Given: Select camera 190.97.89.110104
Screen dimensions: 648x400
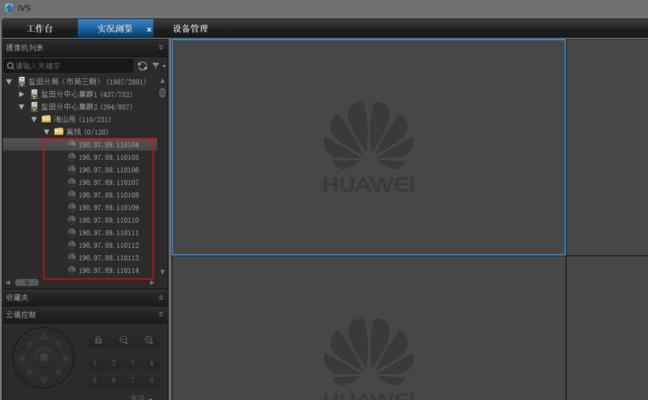Looking at the screenshot, I should (x=109, y=145).
